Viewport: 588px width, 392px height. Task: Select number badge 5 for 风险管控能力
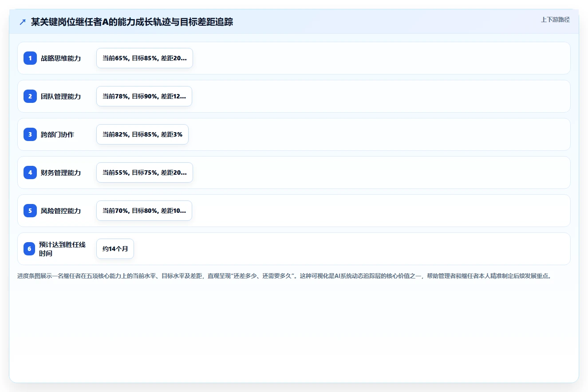pos(30,211)
